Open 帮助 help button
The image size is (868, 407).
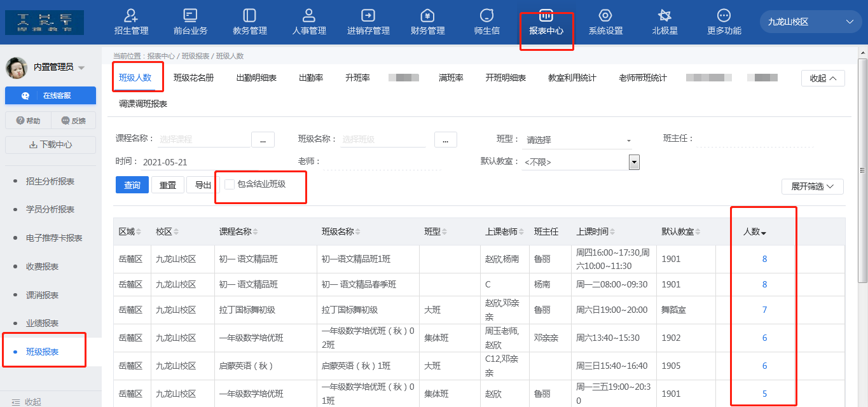pos(27,121)
